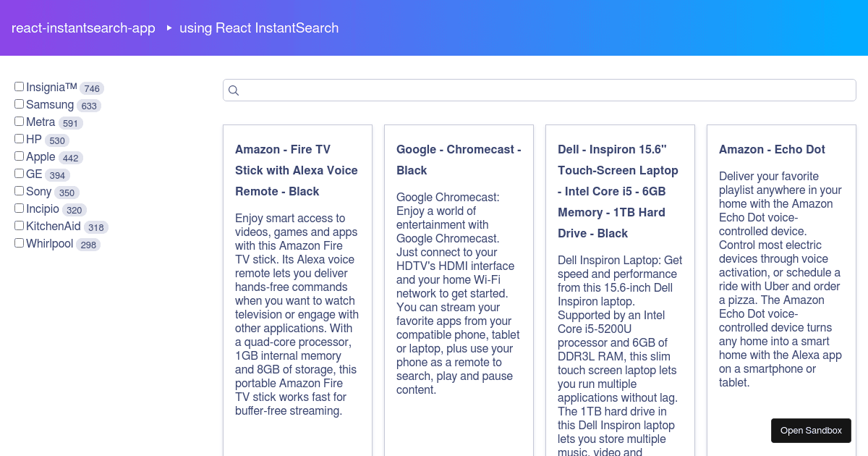Click the Amazon Echo Dot product heading
This screenshot has height=456, width=868.
(x=772, y=149)
